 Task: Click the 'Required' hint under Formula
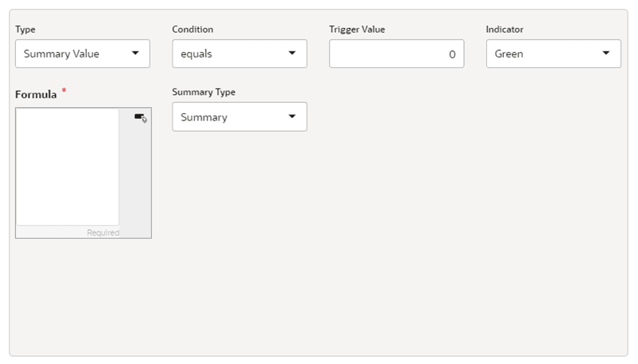coord(103,232)
